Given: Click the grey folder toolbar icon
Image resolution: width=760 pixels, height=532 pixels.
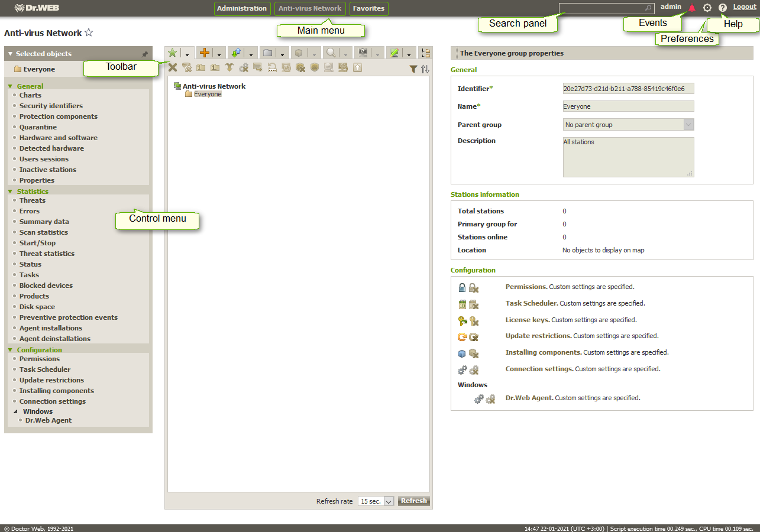Looking at the screenshot, I should click(267, 53).
